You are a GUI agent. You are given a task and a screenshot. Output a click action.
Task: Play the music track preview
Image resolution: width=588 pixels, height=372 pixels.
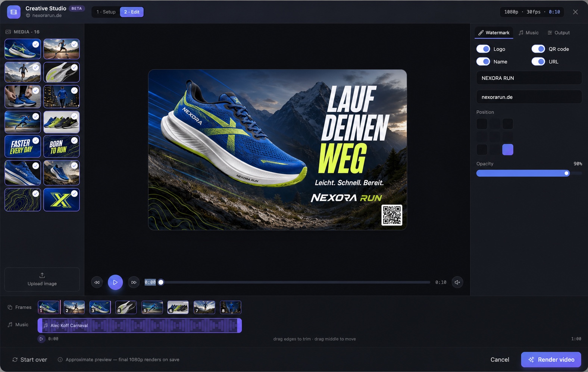(x=41, y=339)
